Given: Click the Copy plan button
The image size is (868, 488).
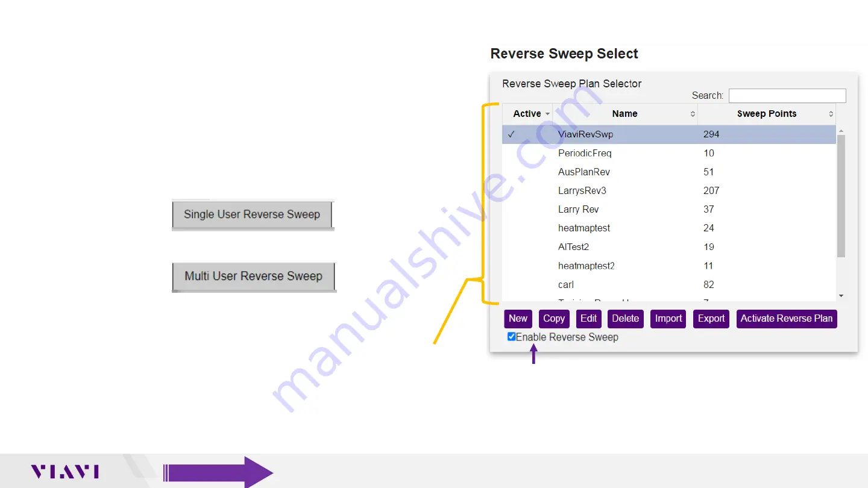Looking at the screenshot, I should (553, 319).
